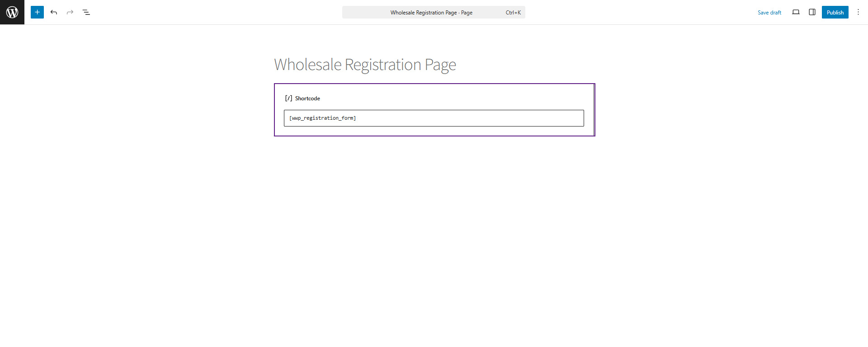Click the WordPress logo to exit editor
Image resolution: width=868 pixels, height=347 pixels.
click(12, 12)
